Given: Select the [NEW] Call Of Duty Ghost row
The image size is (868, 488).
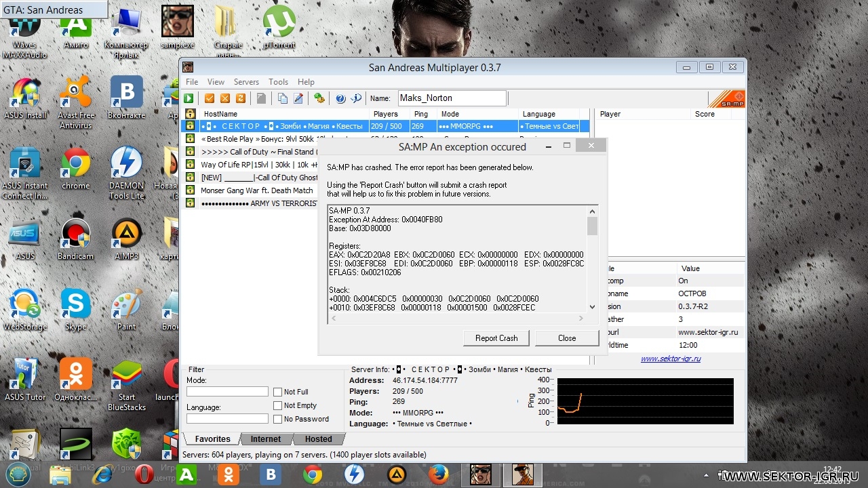Looking at the screenshot, I should (x=259, y=178).
